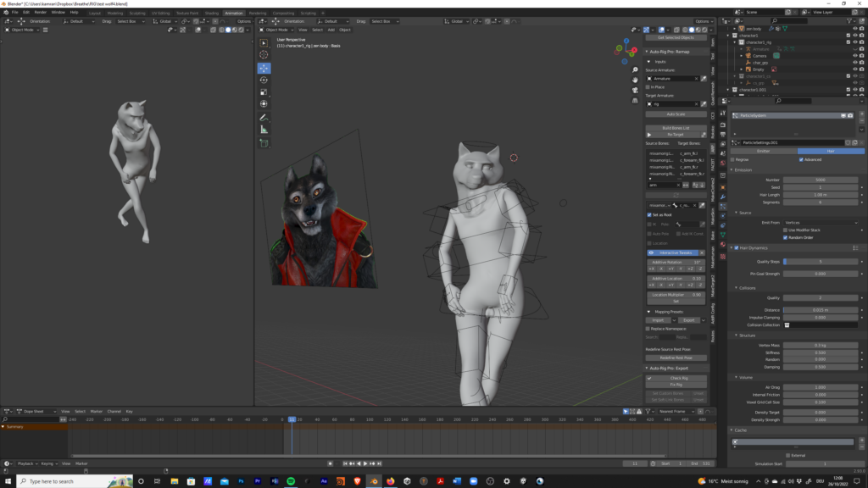Select the Move tool
This screenshot has height=488, width=868.
pyautogui.click(x=264, y=68)
